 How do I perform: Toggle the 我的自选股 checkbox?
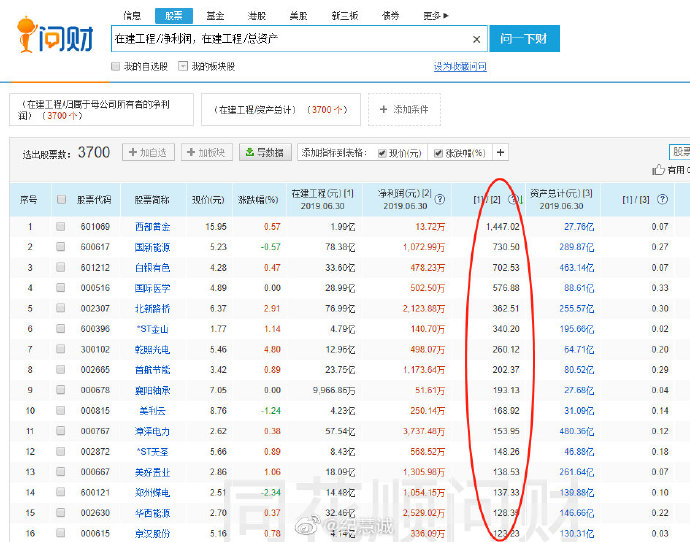click(x=116, y=66)
